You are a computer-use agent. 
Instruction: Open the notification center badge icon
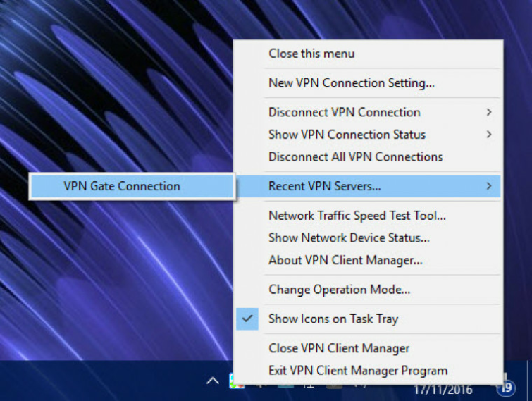[x=506, y=387]
